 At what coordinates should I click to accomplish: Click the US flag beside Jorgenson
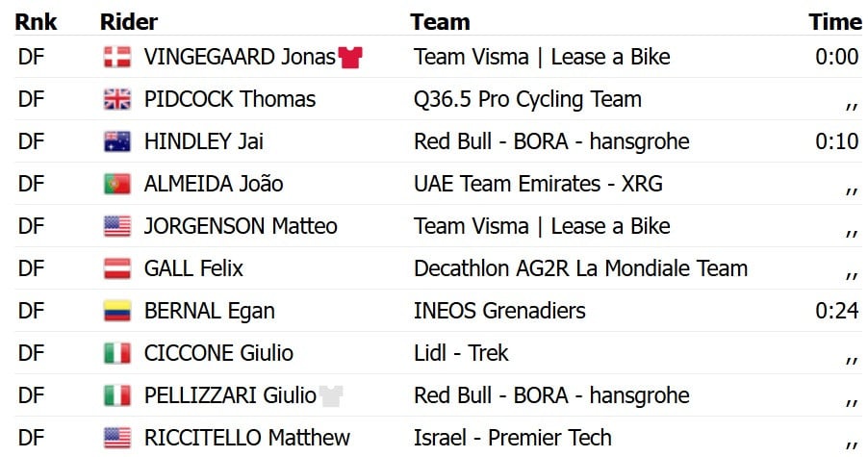tap(117, 226)
